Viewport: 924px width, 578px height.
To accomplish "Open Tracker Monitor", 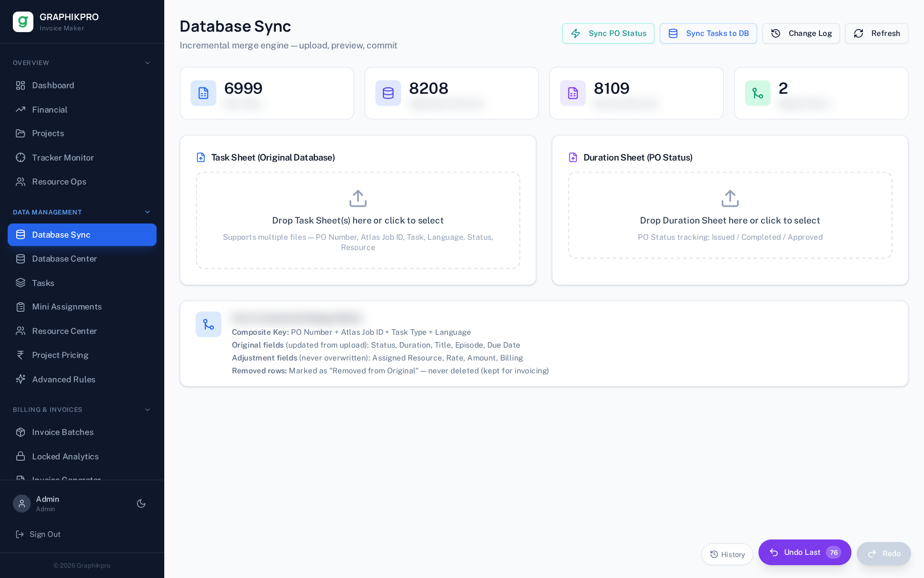I will (x=82, y=158).
